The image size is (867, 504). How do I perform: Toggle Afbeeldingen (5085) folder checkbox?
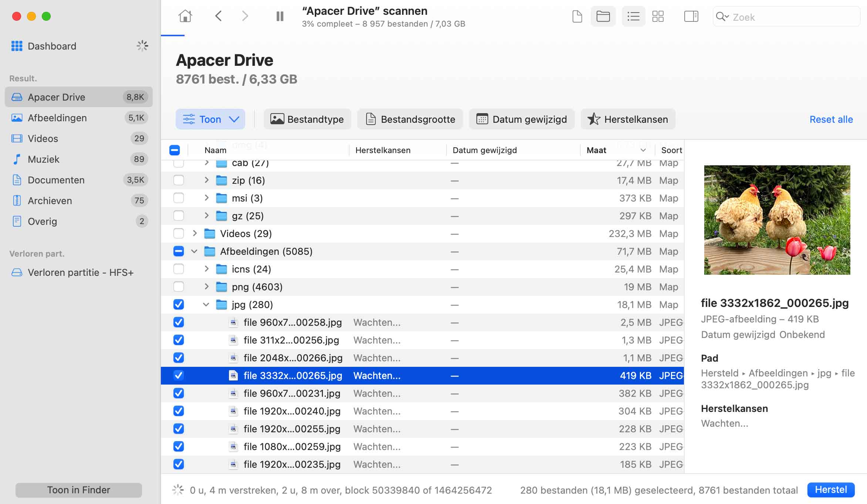point(179,251)
